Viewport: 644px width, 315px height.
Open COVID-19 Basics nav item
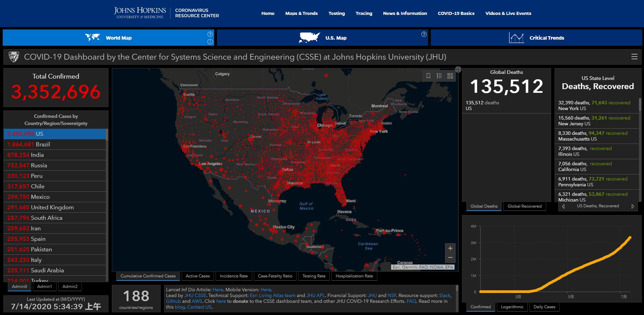tap(456, 14)
